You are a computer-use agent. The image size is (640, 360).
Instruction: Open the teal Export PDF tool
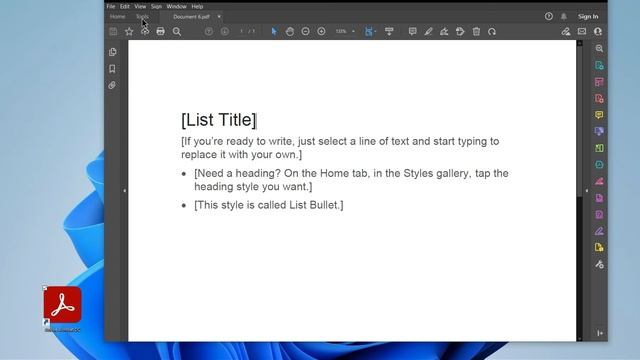coord(599,65)
